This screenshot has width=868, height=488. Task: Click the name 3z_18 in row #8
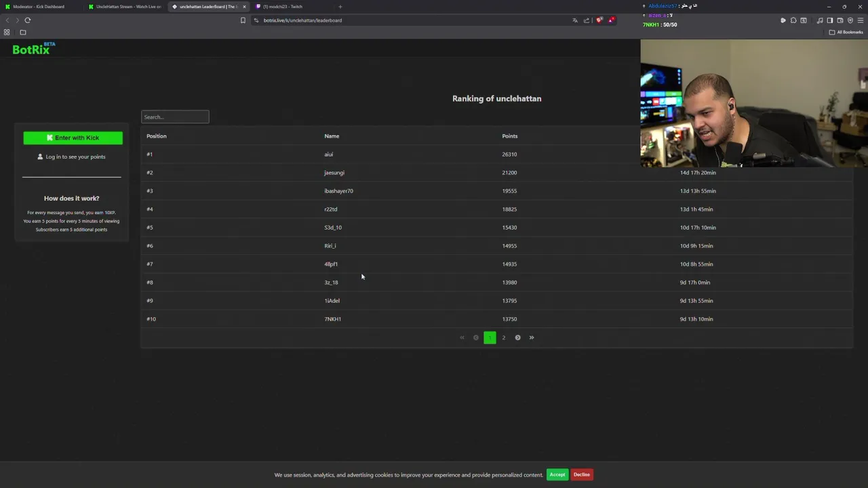tap(331, 282)
